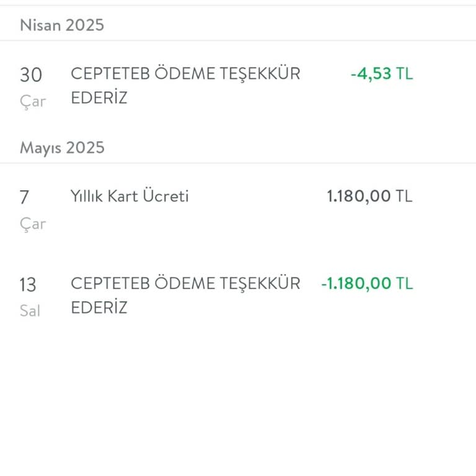The height and width of the screenshot is (476, 476).
Task: Open the Yıllık Kart Ücreti transaction
Action: pos(130,196)
